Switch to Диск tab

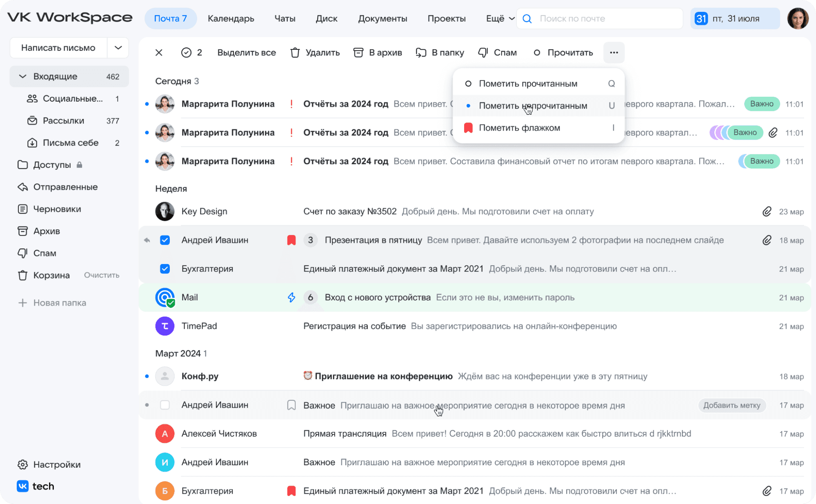327,19
